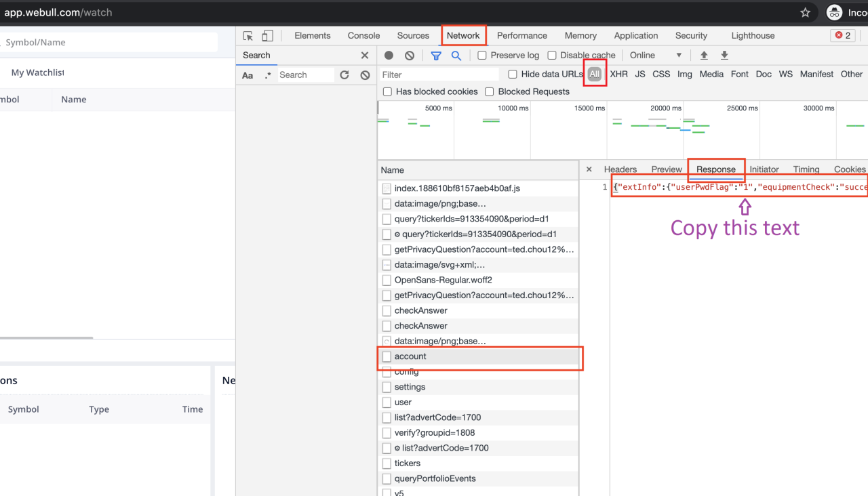The image size is (868, 496).
Task: Toggle the device toolbar icon
Action: pyautogui.click(x=268, y=36)
